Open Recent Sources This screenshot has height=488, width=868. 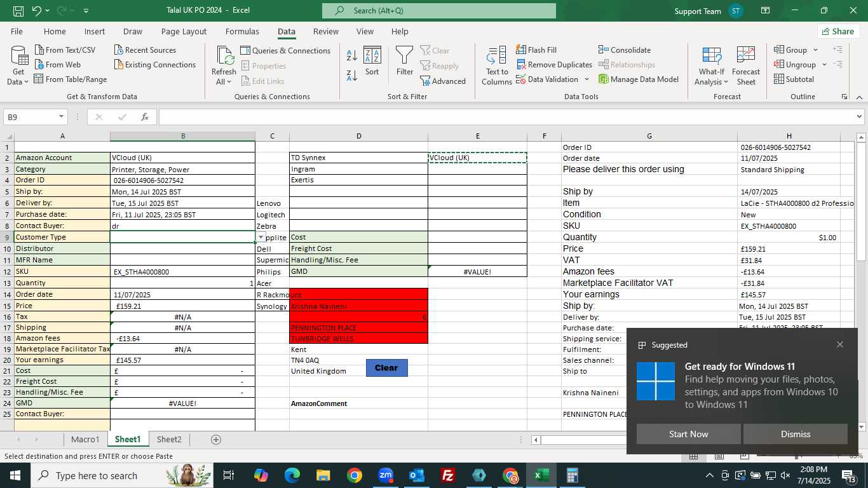point(145,50)
